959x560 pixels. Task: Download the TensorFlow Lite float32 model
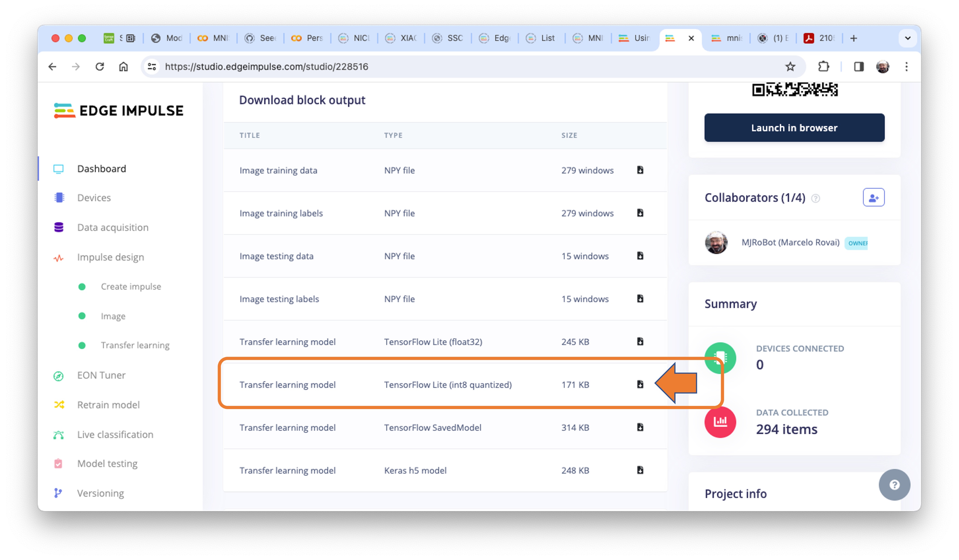pos(640,341)
